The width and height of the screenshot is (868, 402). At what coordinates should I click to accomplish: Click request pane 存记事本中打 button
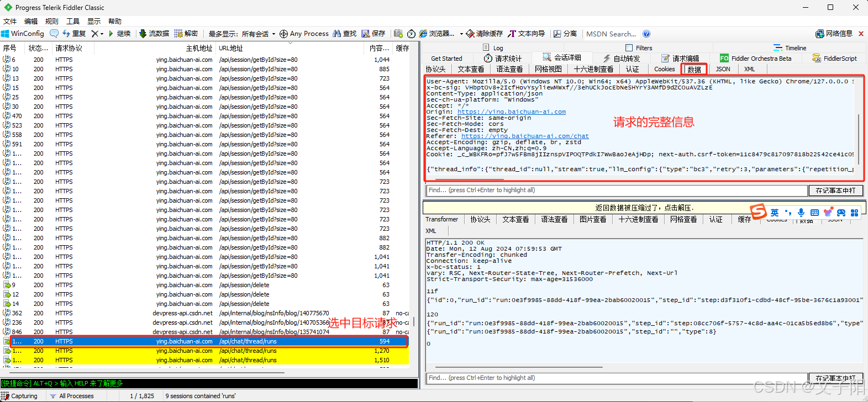point(835,191)
